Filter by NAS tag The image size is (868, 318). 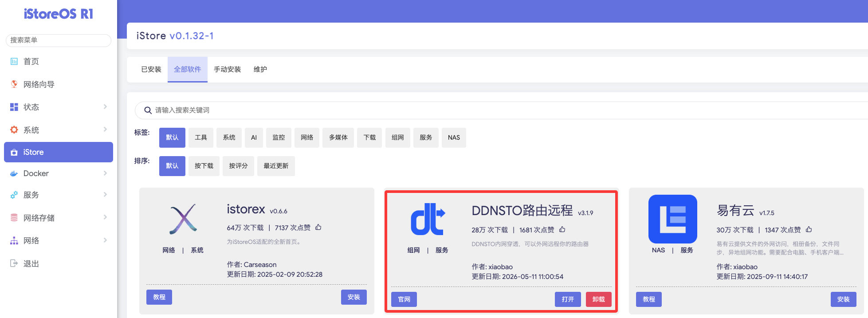[454, 137]
